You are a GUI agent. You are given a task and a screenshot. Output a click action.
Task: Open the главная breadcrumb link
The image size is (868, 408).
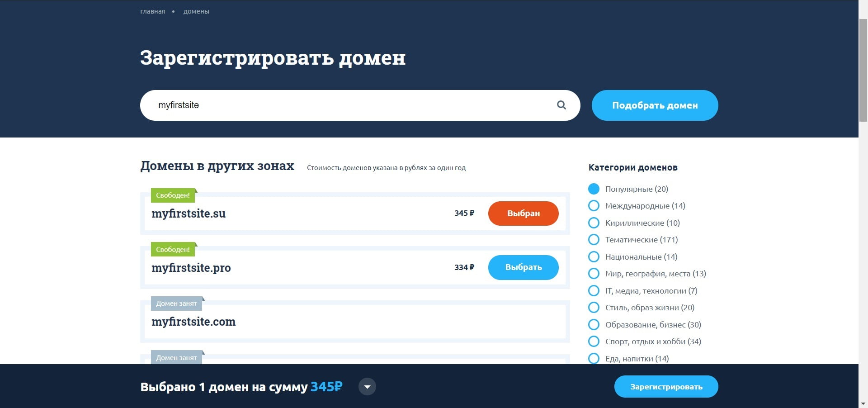(153, 11)
